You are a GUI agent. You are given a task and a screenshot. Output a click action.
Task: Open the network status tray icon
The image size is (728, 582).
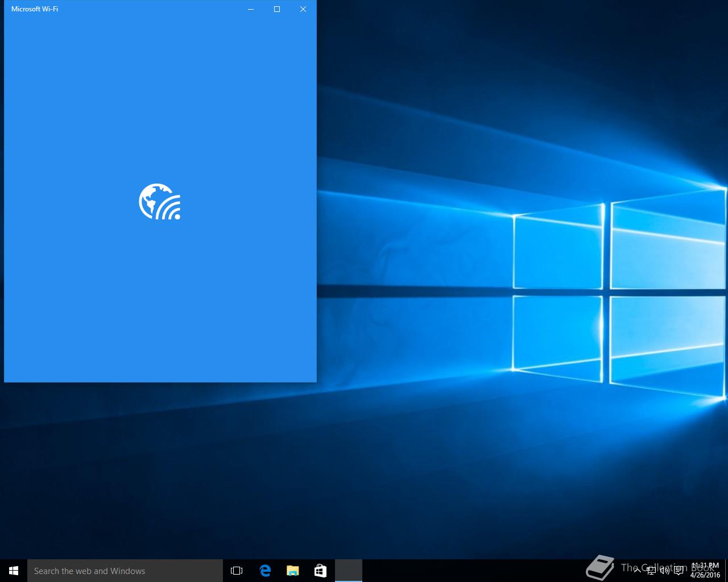(651, 571)
